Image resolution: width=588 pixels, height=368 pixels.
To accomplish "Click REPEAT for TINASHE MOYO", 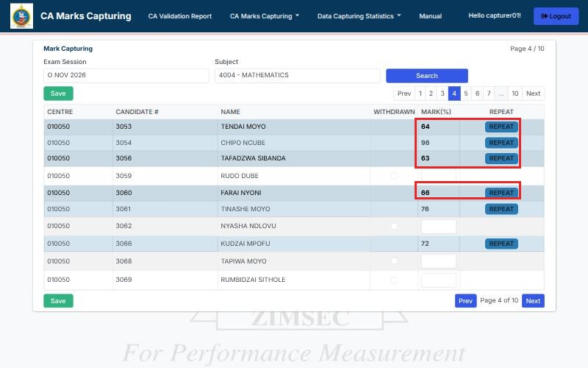I will [501, 209].
